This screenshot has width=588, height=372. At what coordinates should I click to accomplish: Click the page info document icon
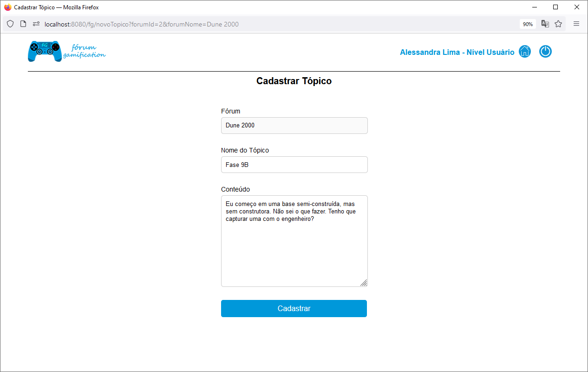23,24
